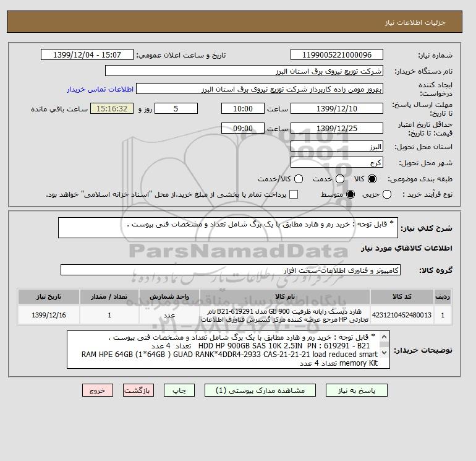The image size is (476, 461).
Task: Click the تعداد / مقدار column header
Action: click(x=109, y=296)
